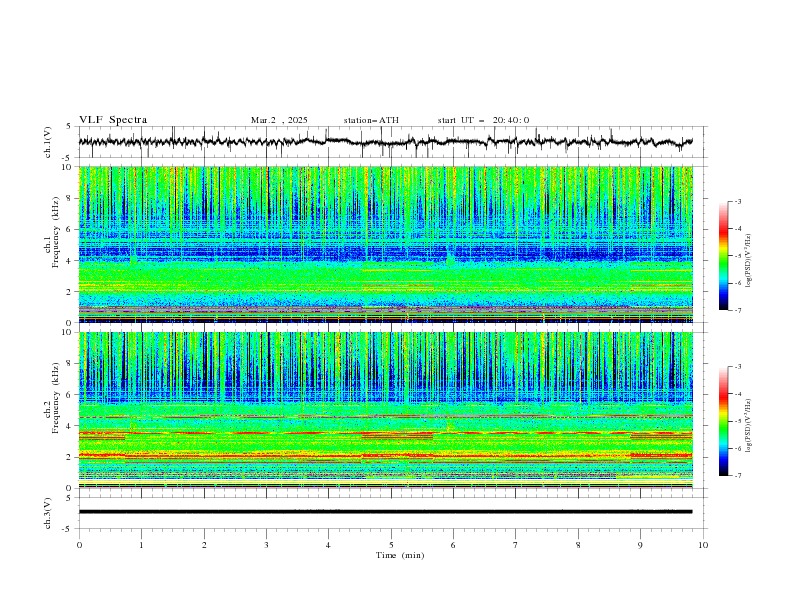Click the ch.3 flat black waveform trace
Viewport: 792px width, 612px height.
[385, 512]
